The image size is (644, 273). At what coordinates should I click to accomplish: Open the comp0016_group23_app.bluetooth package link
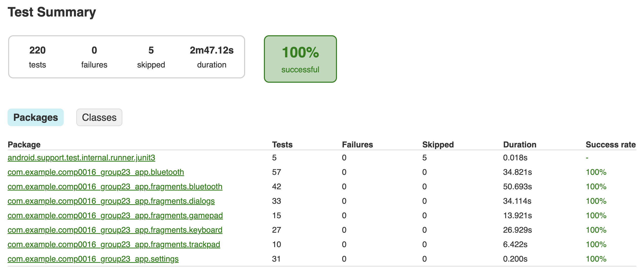click(x=96, y=172)
